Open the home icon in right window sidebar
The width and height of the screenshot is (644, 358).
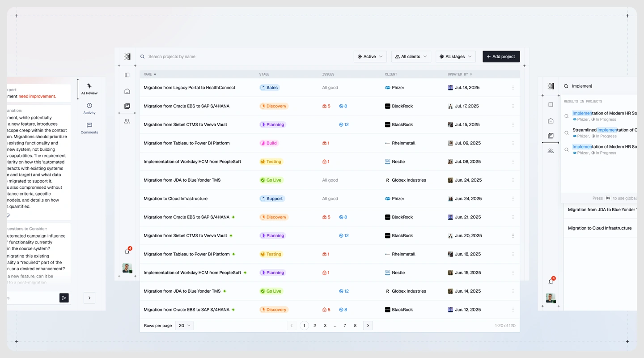[551, 121]
